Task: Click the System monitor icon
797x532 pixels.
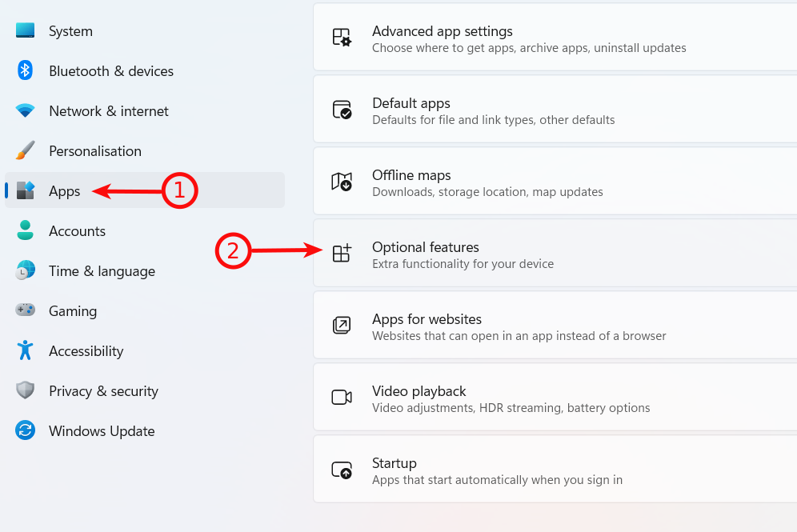Action: pos(25,30)
